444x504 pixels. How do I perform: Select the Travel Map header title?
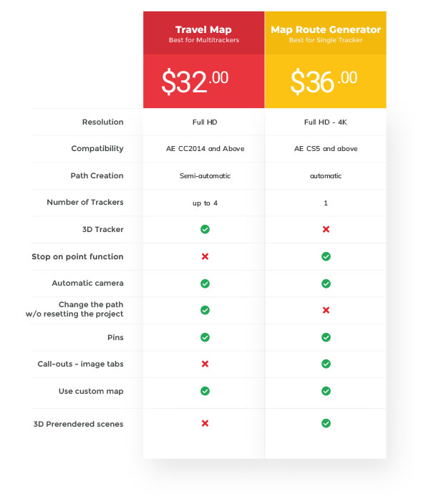[203, 29]
